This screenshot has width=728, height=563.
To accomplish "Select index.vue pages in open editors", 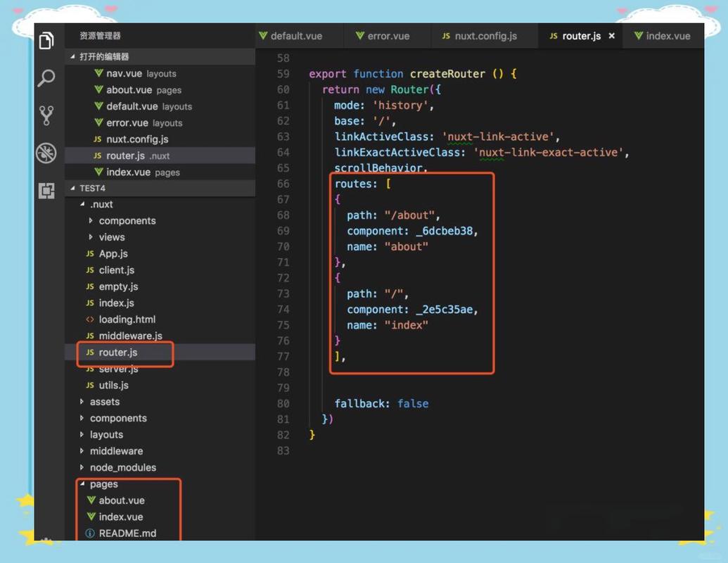I will coord(160,172).
